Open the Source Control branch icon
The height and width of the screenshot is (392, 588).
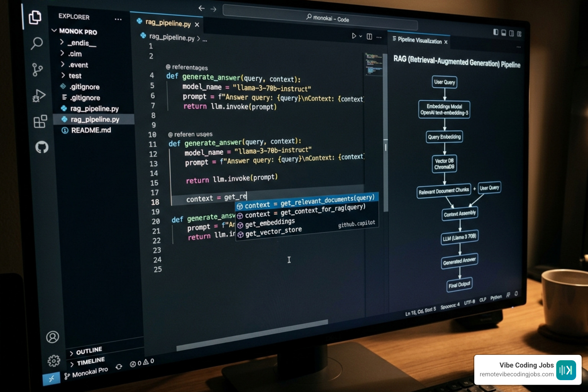38,70
